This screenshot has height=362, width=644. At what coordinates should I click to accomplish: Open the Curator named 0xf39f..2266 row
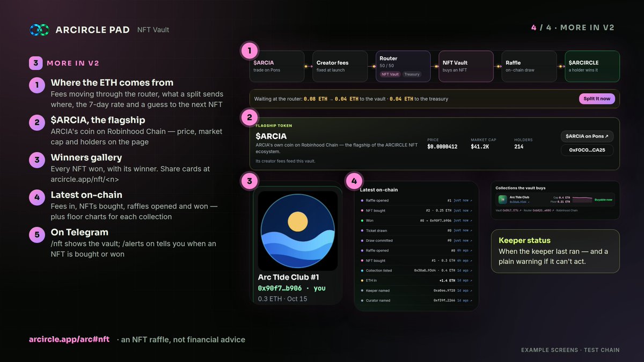tap(416, 301)
